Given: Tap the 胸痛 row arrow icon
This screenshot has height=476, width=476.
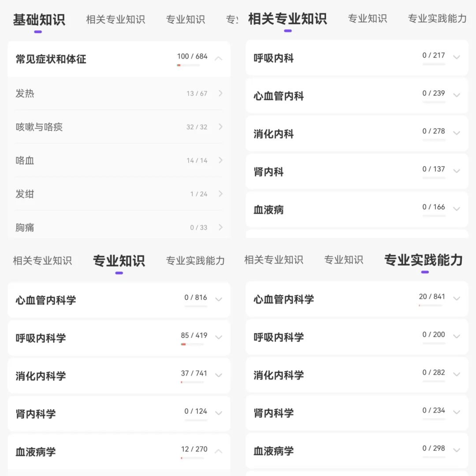Looking at the screenshot, I should [x=220, y=227].
